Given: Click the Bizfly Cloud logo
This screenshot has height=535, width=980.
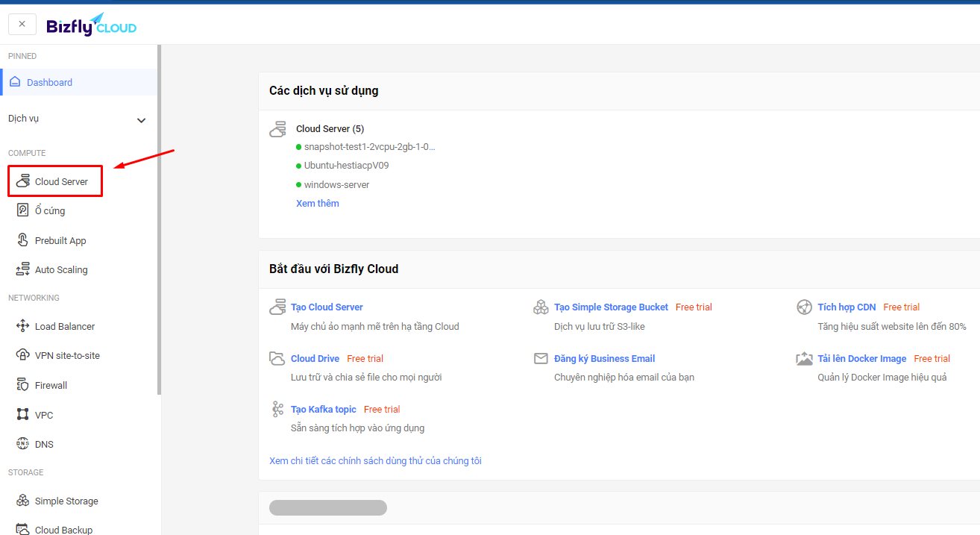Looking at the screenshot, I should [92, 25].
